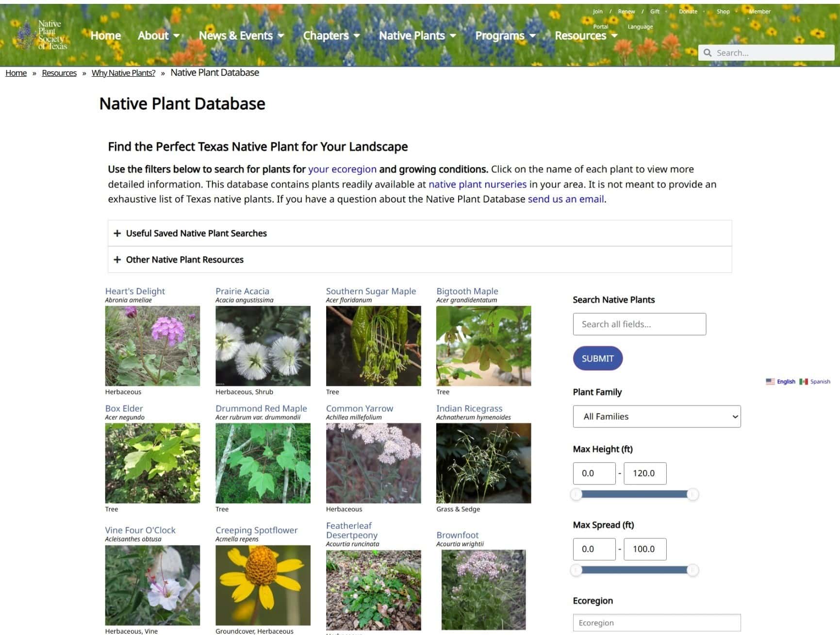Click Member in the top utility menu
Viewport: 840px width, 635px height.
[x=760, y=11]
